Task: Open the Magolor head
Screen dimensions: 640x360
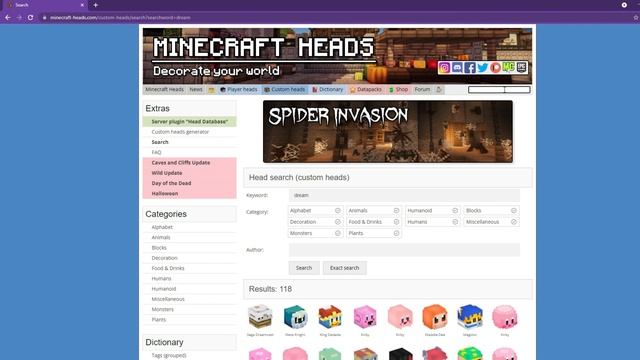Action: (470, 317)
